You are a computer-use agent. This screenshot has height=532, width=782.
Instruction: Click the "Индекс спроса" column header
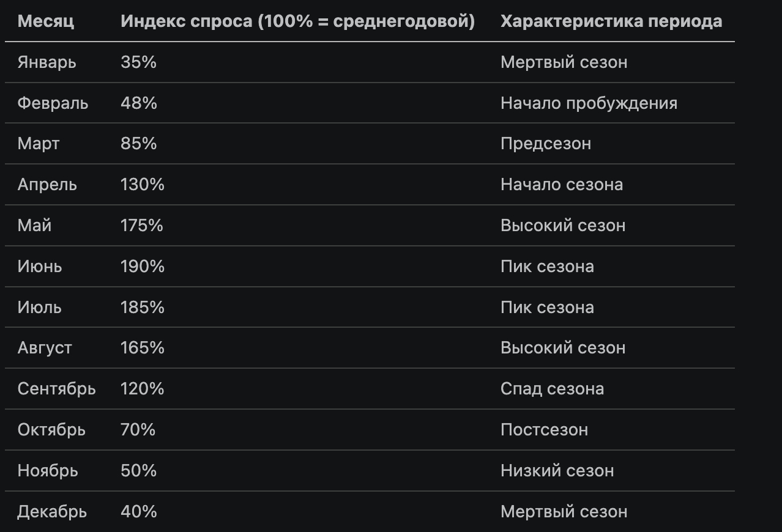tap(297, 21)
